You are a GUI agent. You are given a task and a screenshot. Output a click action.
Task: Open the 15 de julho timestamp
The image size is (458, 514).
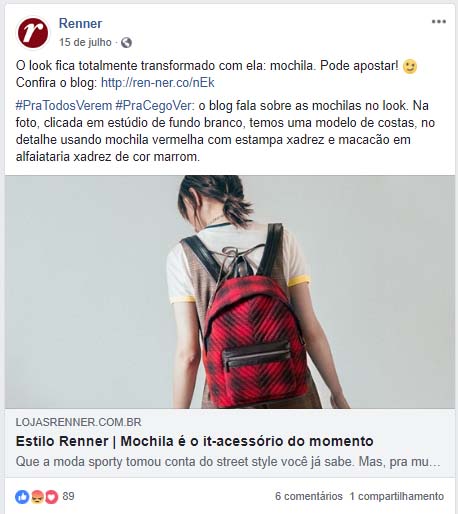85,42
